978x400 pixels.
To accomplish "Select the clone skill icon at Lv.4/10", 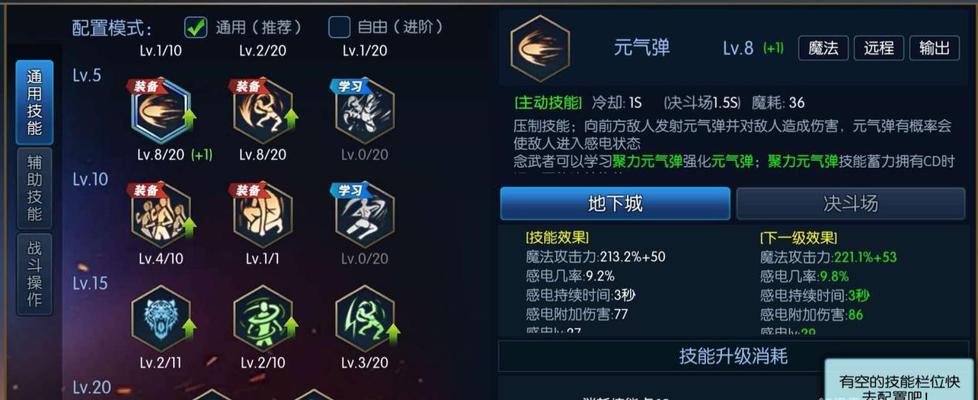I will [161, 216].
